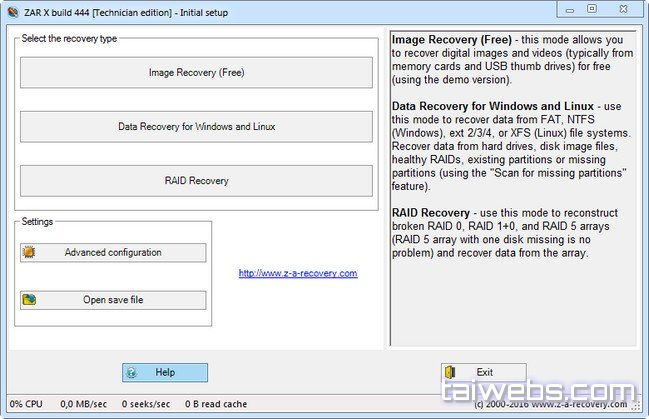
Task: Start RAID Recovery mode
Action: click(x=196, y=181)
